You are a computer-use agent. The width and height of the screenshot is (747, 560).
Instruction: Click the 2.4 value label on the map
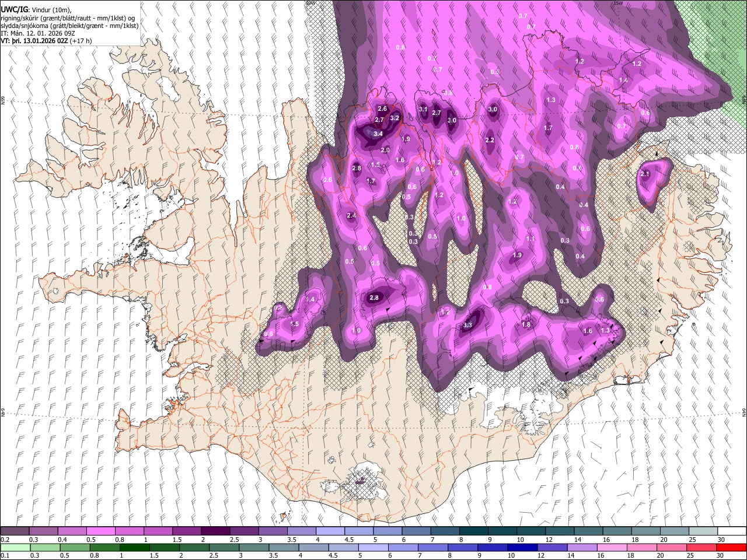click(x=351, y=215)
